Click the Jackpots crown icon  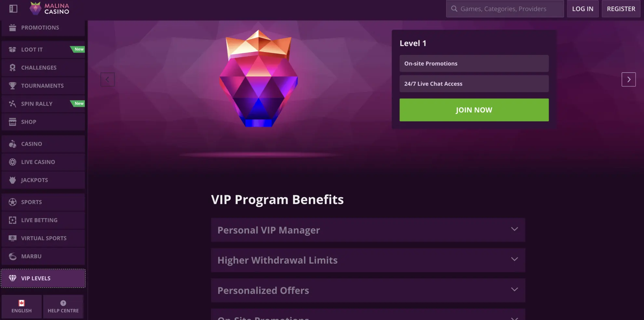12,180
